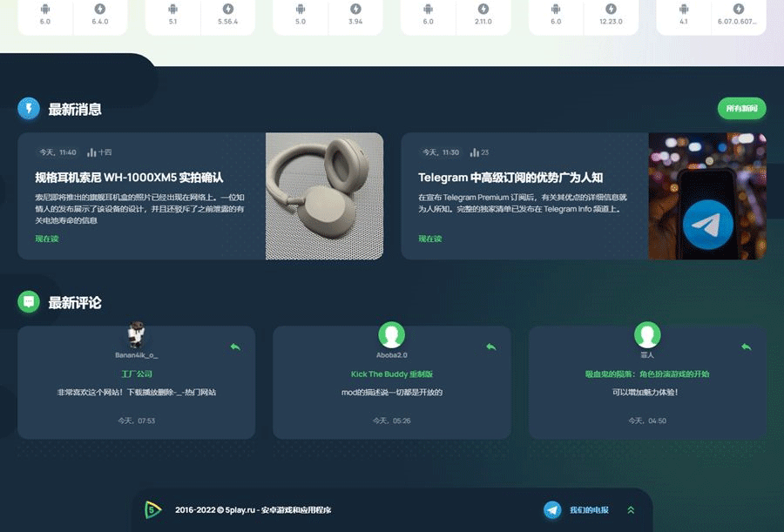Click the 今天, 07:53 comment timestamp
The height and width of the screenshot is (532, 784).
(137, 421)
